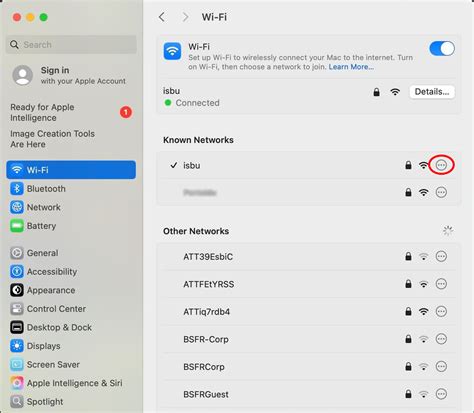Click the General gear icon
This screenshot has height=413, width=474.
(17, 253)
